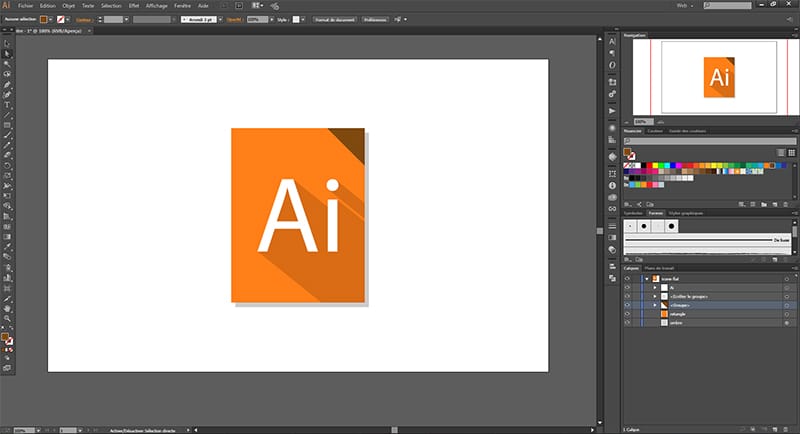Select the Type tool (T) in toolbox
Viewport: 800px width, 434px height.
tap(7, 105)
